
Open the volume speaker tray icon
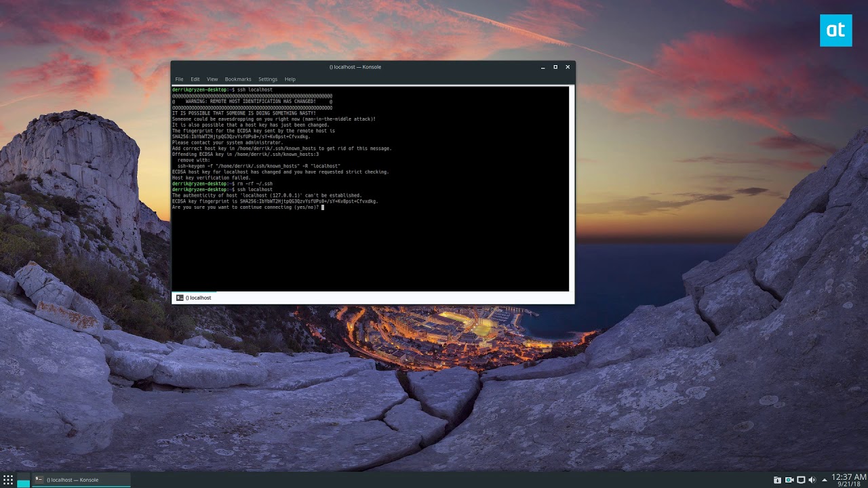click(812, 480)
